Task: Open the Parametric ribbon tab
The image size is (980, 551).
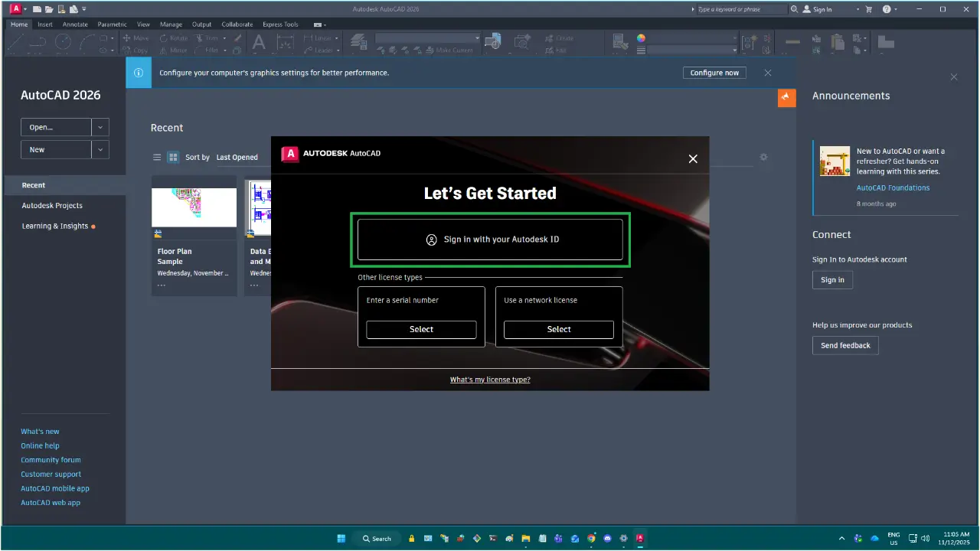Action: coord(112,24)
